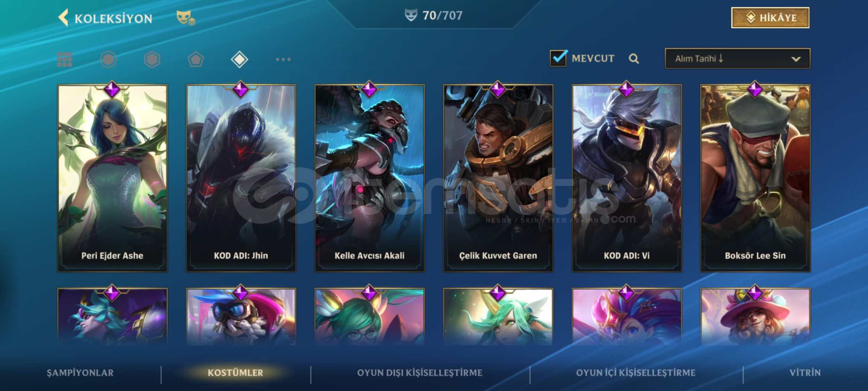Select the KOD ADI: Jhin skin
Screen dimensions: 868x391
pyautogui.click(x=241, y=178)
